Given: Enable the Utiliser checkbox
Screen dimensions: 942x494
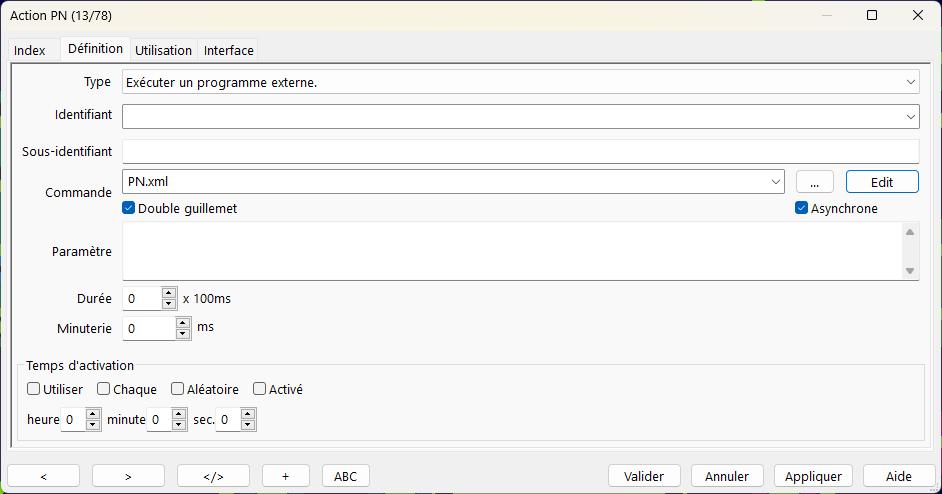Looking at the screenshot, I should point(34,389).
